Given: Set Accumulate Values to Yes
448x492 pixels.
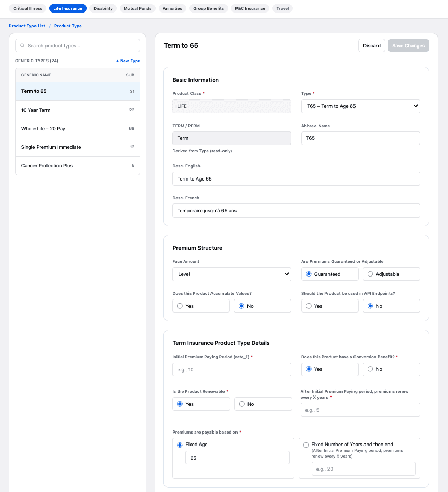Looking at the screenshot, I should [180, 306].
